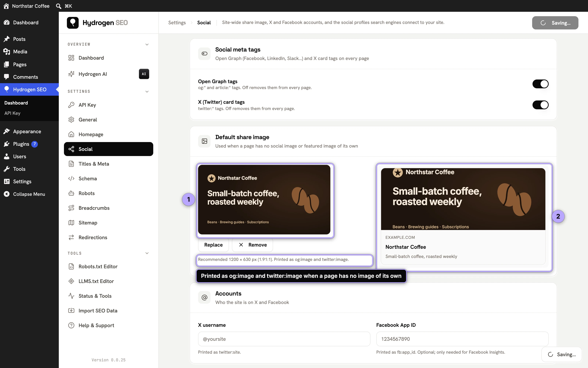The image size is (588, 368).
Task: Click the Saving button in header
Action: click(x=555, y=23)
